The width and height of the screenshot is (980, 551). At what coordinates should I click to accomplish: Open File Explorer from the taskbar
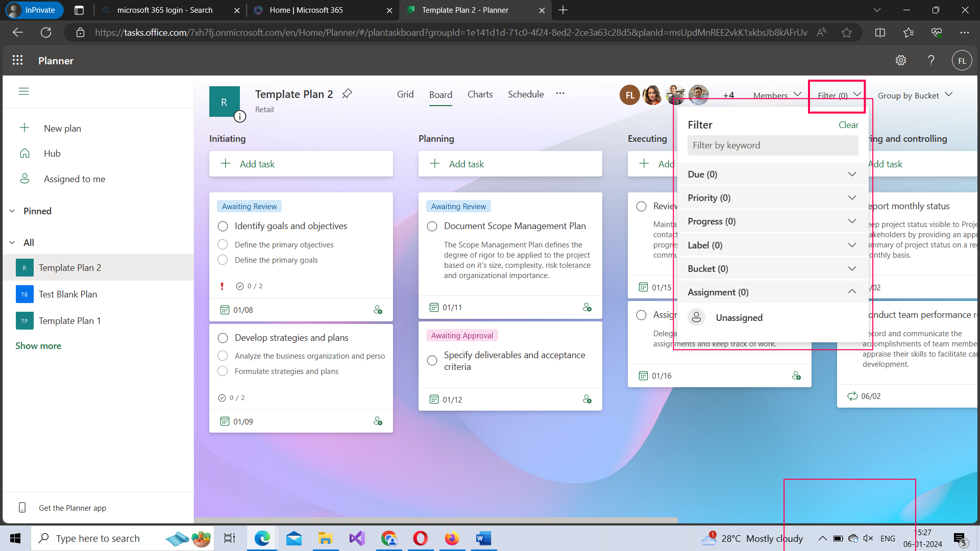pyautogui.click(x=325, y=538)
